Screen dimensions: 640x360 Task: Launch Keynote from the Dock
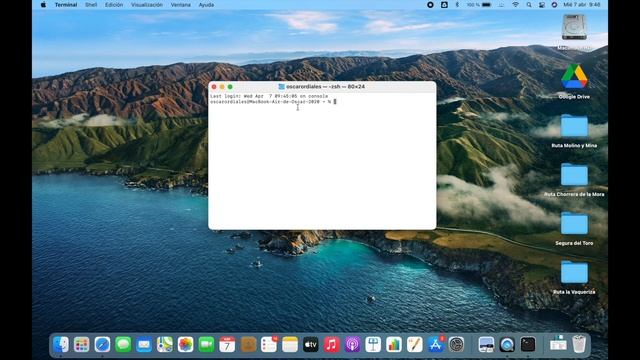[x=373, y=344]
